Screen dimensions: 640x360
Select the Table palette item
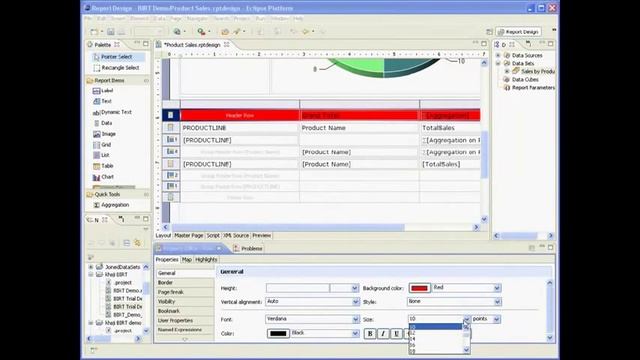pyautogui.click(x=103, y=166)
